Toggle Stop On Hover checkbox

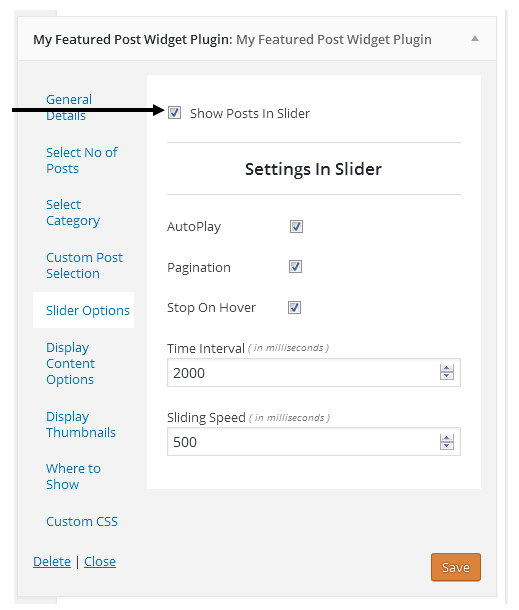click(295, 308)
